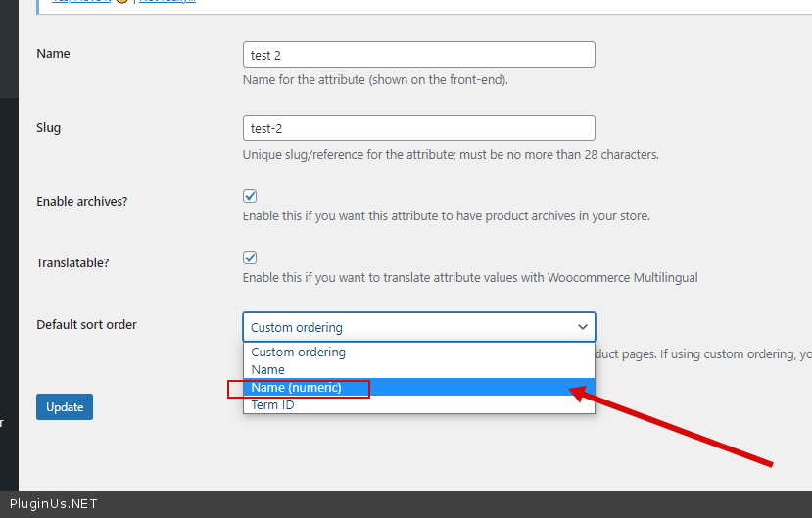Choose 'Custom ordering' from the dropdown list
Screen dimensions: 812x518
[299, 353]
